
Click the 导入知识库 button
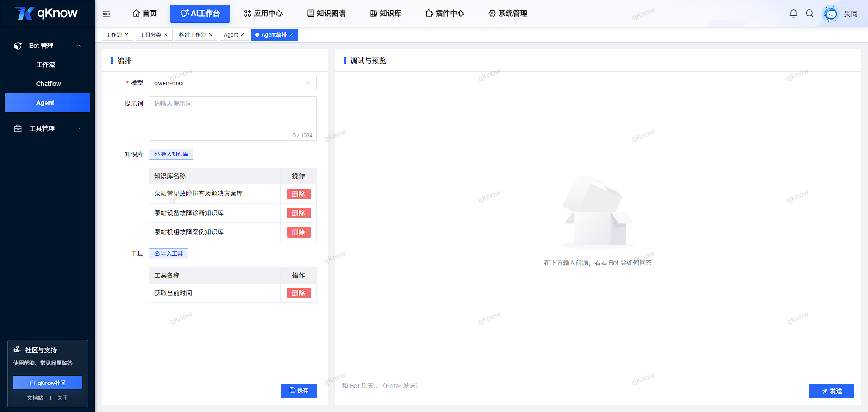171,154
